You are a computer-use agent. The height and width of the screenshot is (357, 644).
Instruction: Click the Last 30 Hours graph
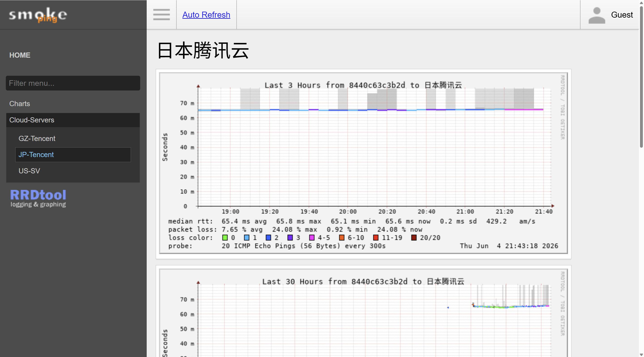[x=364, y=313]
